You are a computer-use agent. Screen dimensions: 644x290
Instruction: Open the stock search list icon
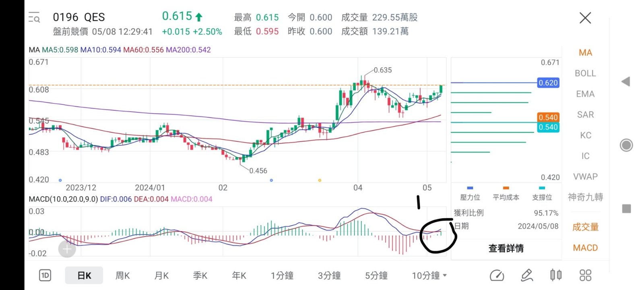pyautogui.click(x=34, y=18)
